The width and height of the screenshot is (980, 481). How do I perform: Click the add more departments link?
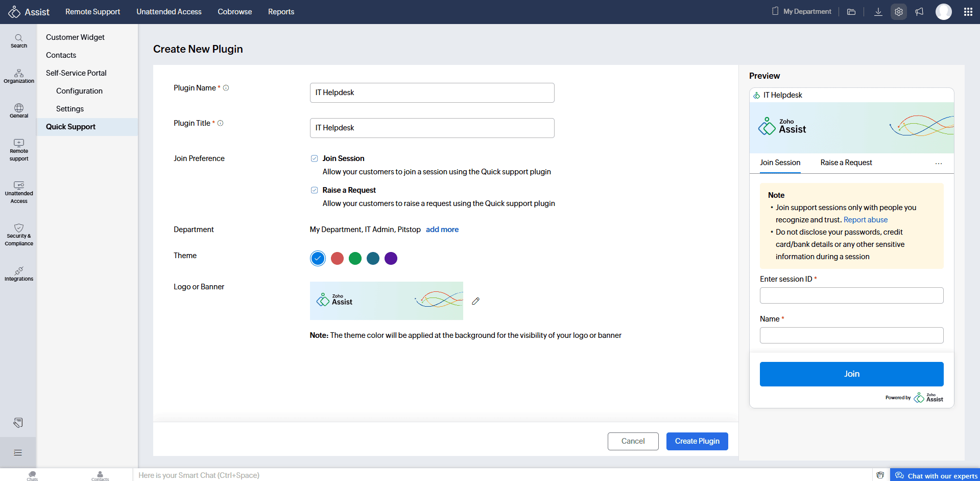tap(442, 230)
